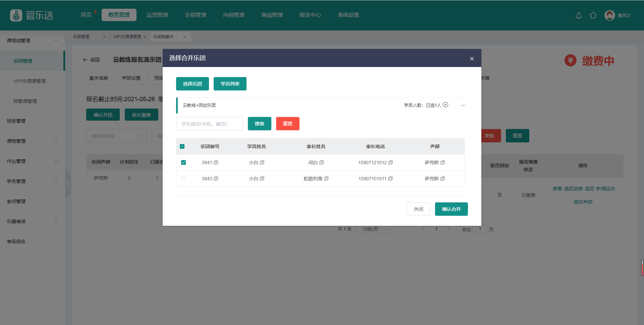Image resolution: width=644 pixels, height=325 pixels.
Task: Click the home icon in header
Action: (x=593, y=15)
